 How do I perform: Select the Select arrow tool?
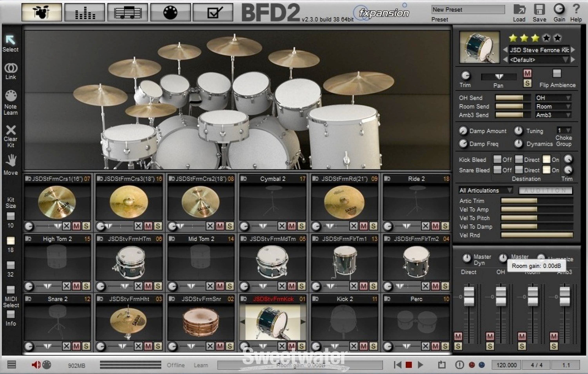coord(11,40)
